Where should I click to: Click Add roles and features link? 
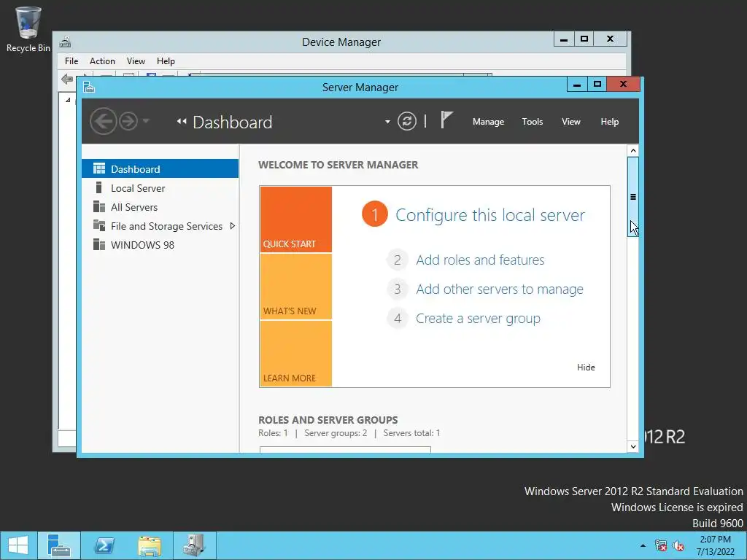click(480, 260)
